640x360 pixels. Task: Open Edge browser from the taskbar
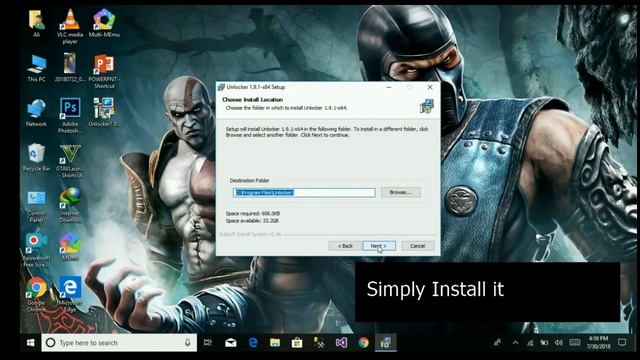(x=253, y=342)
